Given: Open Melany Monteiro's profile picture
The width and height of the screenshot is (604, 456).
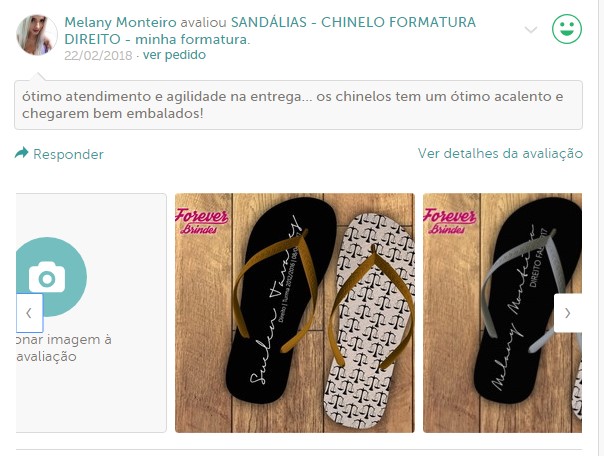Looking at the screenshot, I should coord(37,35).
